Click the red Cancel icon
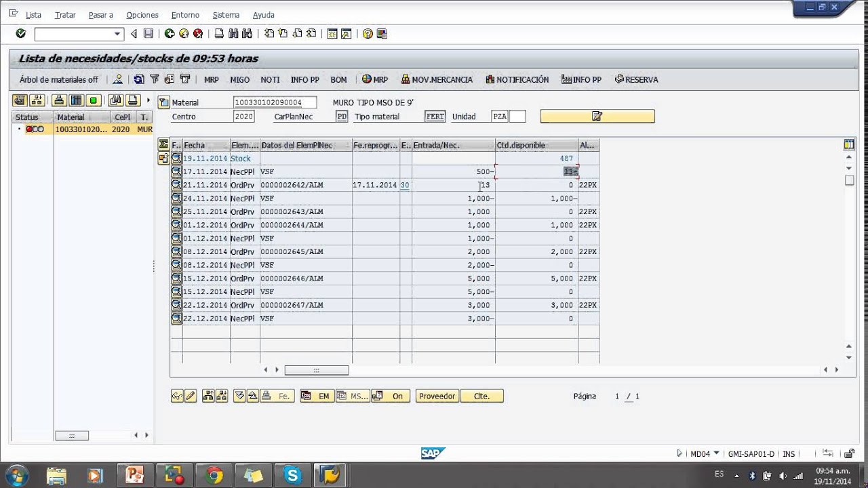 coord(198,33)
